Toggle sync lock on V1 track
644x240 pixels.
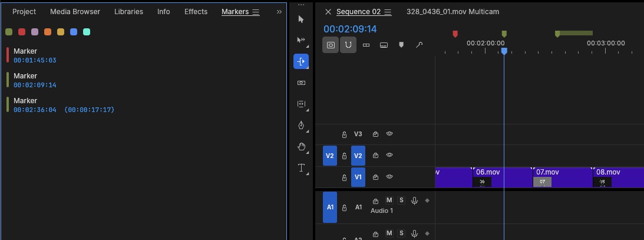point(375,177)
